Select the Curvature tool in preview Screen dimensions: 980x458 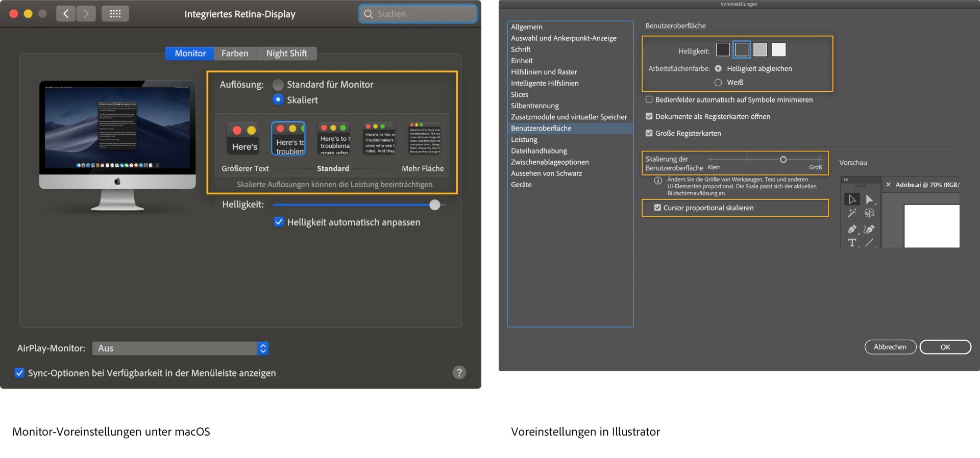(869, 229)
